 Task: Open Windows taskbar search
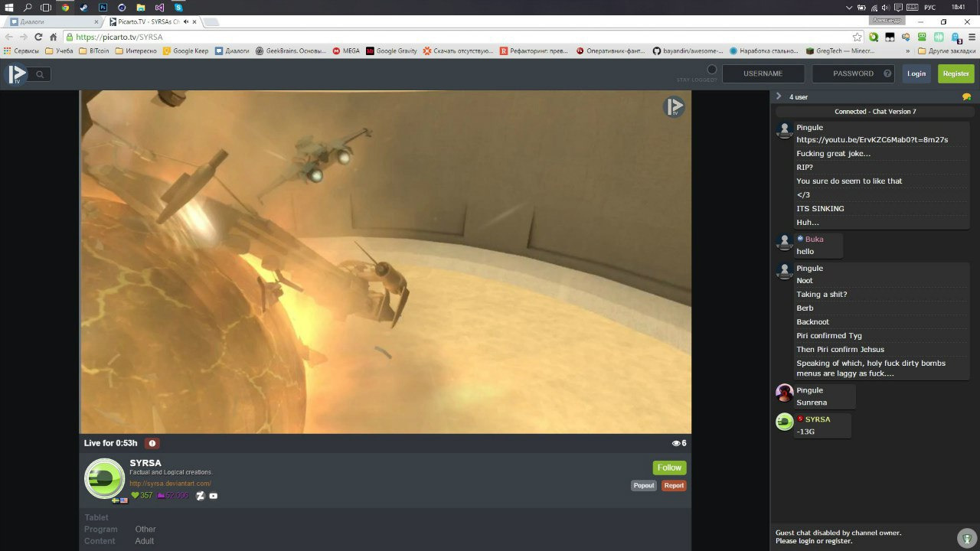pos(28,7)
